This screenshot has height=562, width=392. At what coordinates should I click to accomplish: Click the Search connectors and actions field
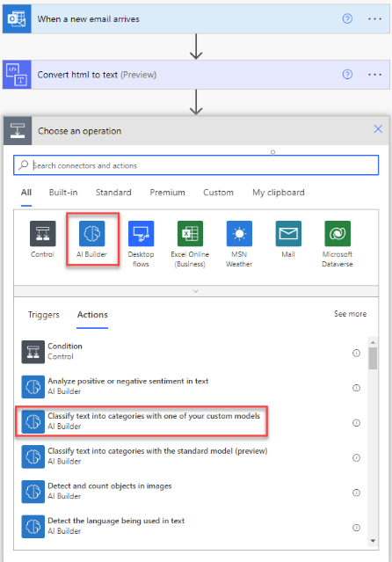click(x=196, y=165)
